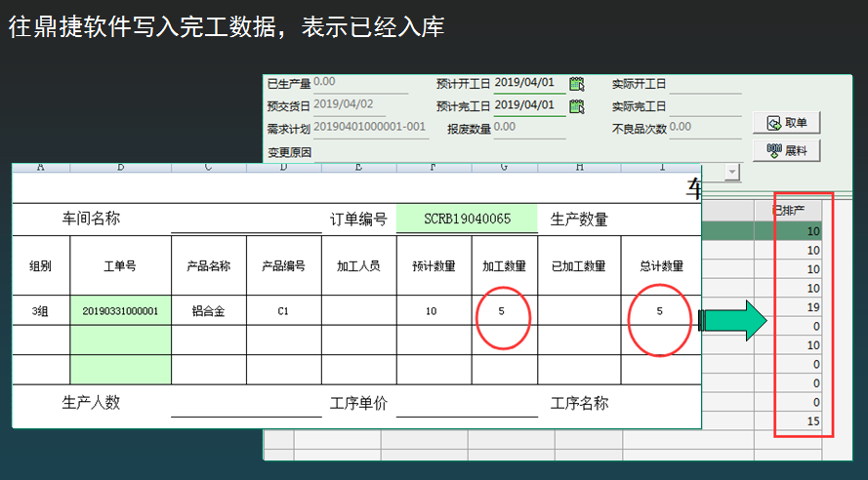Click the 变更原因 label
The image size is (868, 480).
290,152
